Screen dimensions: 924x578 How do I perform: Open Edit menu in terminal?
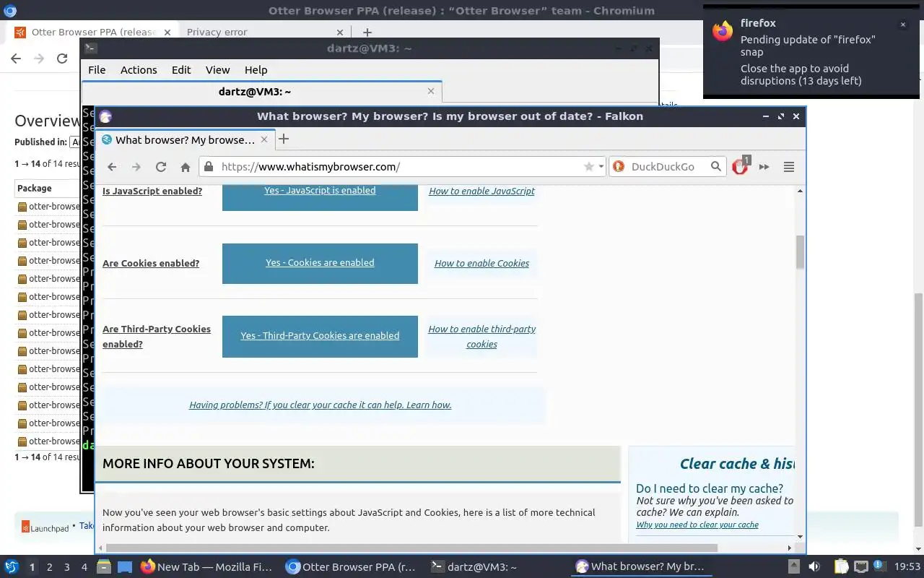181,70
